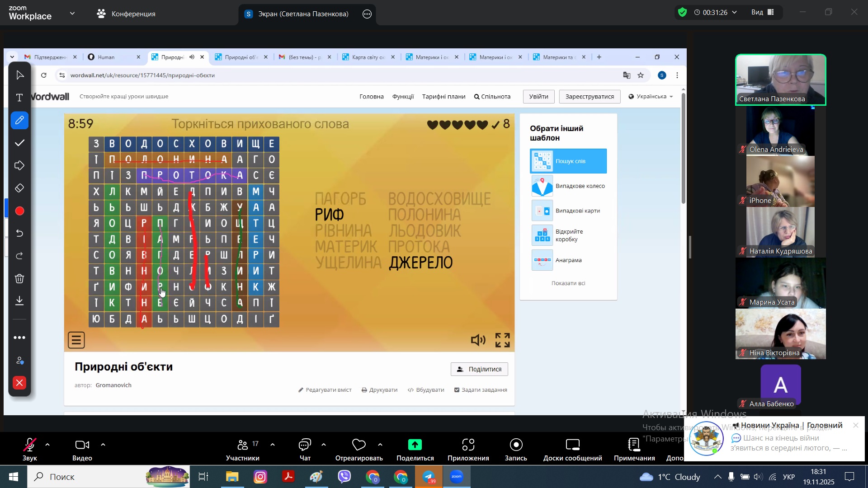Click the Зареєструватися button
Viewport: 868px width, 488px height.
pyautogui.click(x=589, y=97)
